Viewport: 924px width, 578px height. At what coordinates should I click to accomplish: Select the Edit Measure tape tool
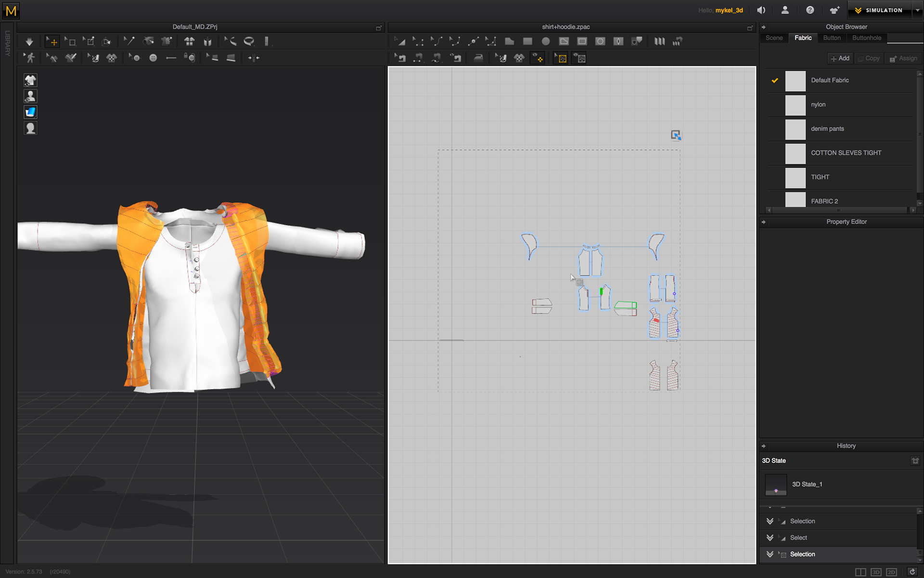(231, 42)
